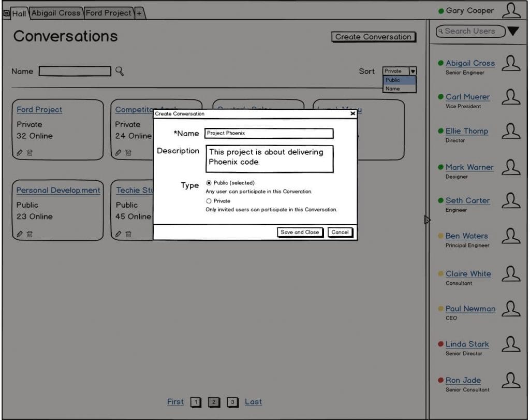
Task: Select the Private type radio button
Action: point(209,201)
